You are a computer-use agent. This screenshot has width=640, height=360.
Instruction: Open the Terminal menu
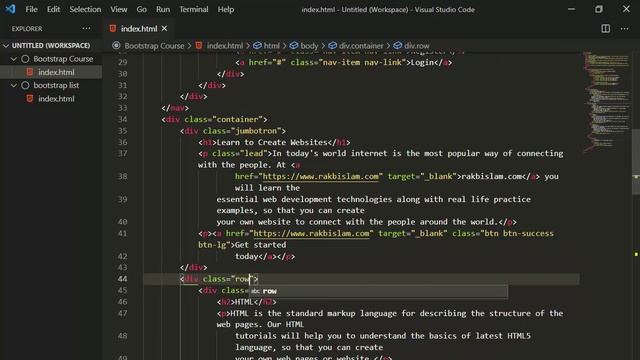pos(193,9)
